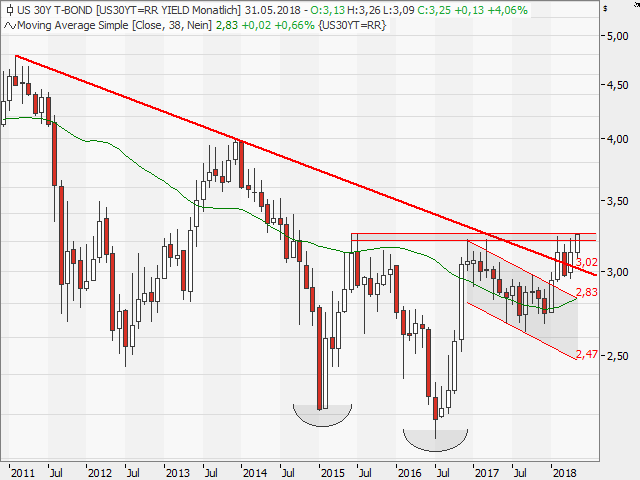Click the red 2,83 channel price label
Viewport: 640px width, 480px height.
pyautogui.click(x=587, y=292)
